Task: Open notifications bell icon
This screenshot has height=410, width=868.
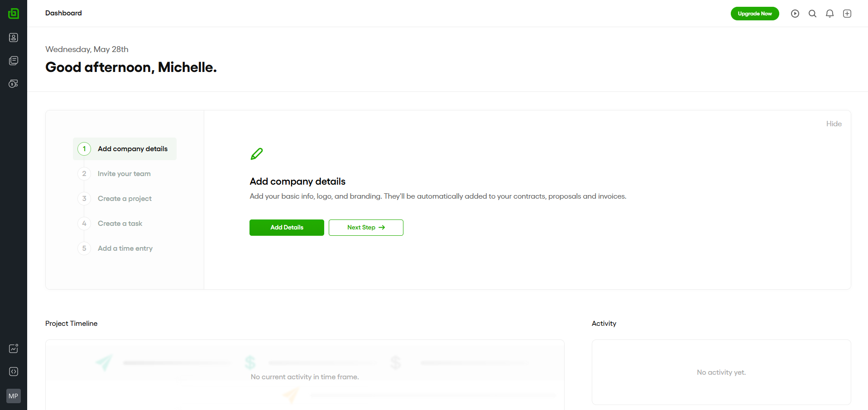Action: pos(830,14)
